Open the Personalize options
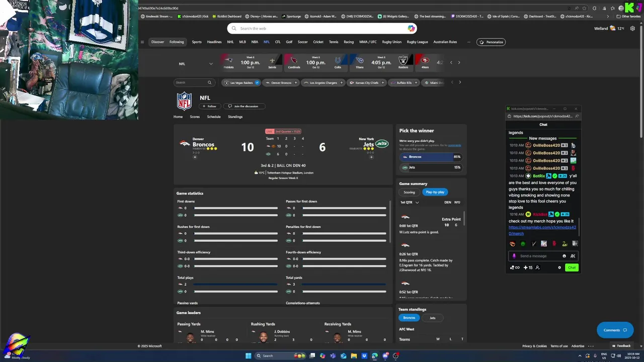The image size is (644, 362). (x=491, y=42)
